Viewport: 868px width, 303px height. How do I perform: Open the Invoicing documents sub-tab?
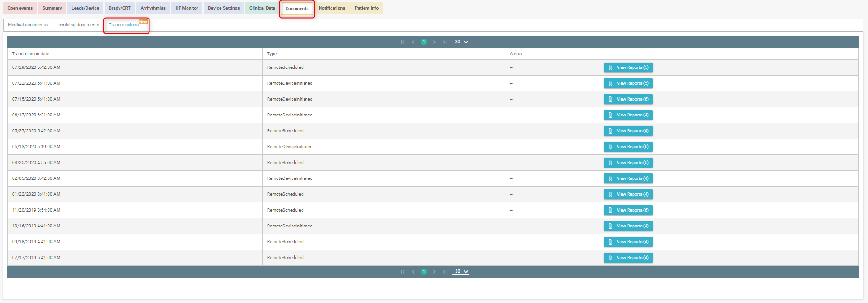(78, 25)
